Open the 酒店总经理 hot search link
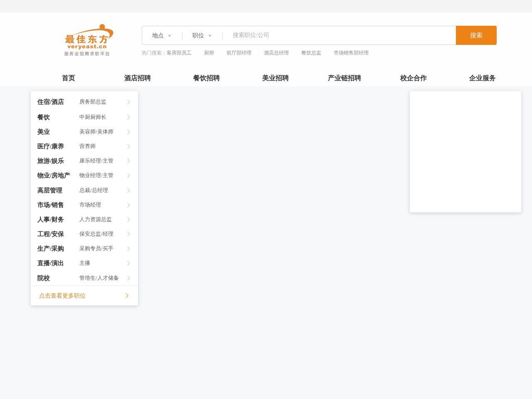The image size is (532, 399). (x=276, y=53)
